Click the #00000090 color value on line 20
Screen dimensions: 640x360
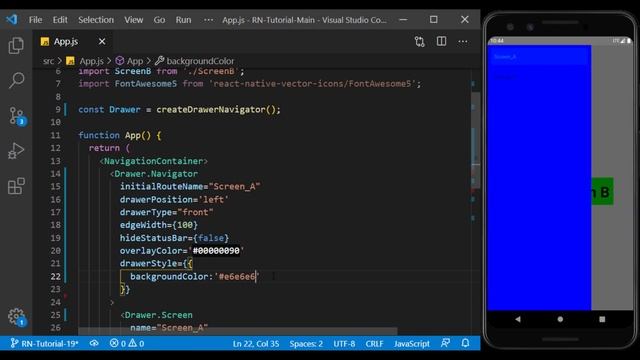(x=216, y=251)
